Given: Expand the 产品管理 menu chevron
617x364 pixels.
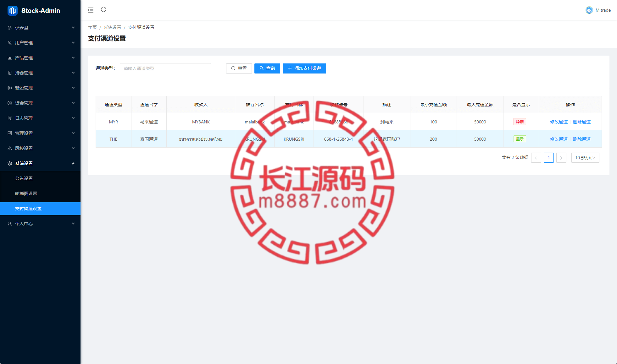Looking at the screenshot, I should 73,58.
